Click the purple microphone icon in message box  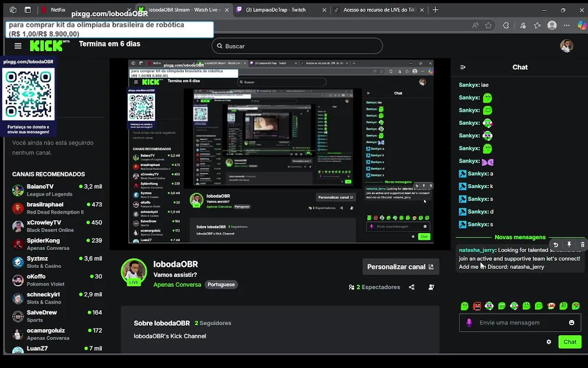pos(469,323)
